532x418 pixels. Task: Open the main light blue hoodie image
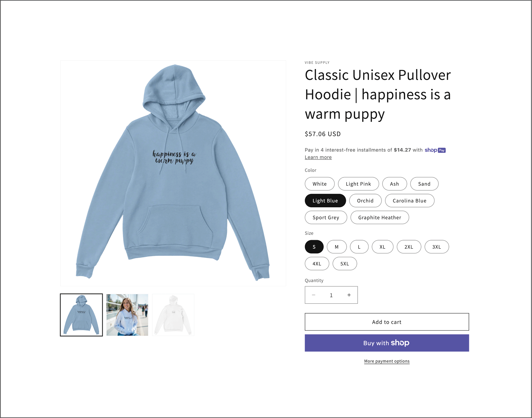[x=173, y=173]
